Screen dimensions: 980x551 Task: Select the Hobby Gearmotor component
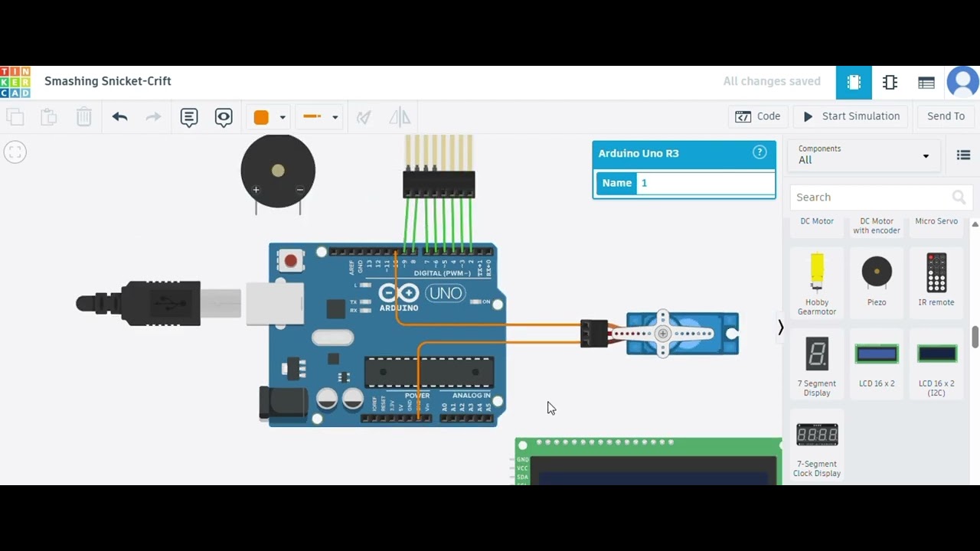pyautogui.click(x=817, y=283)
